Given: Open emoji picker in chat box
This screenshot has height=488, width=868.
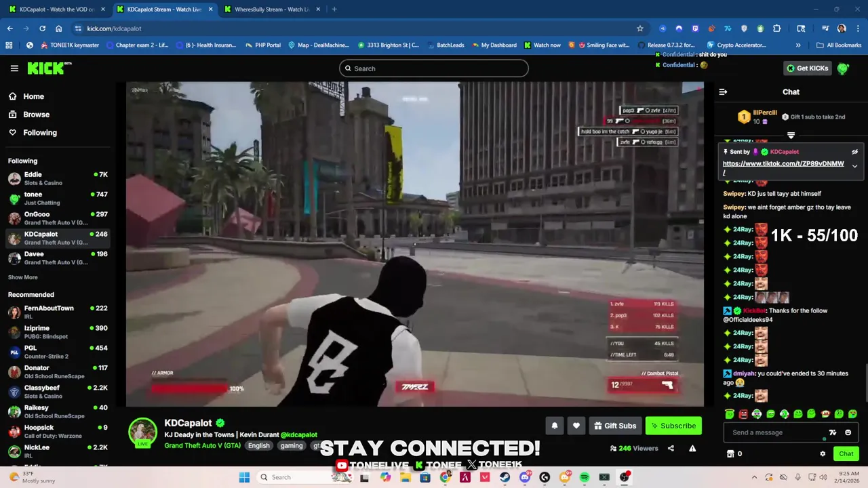Looking at the screenshot, I should [x=848, y=432].
